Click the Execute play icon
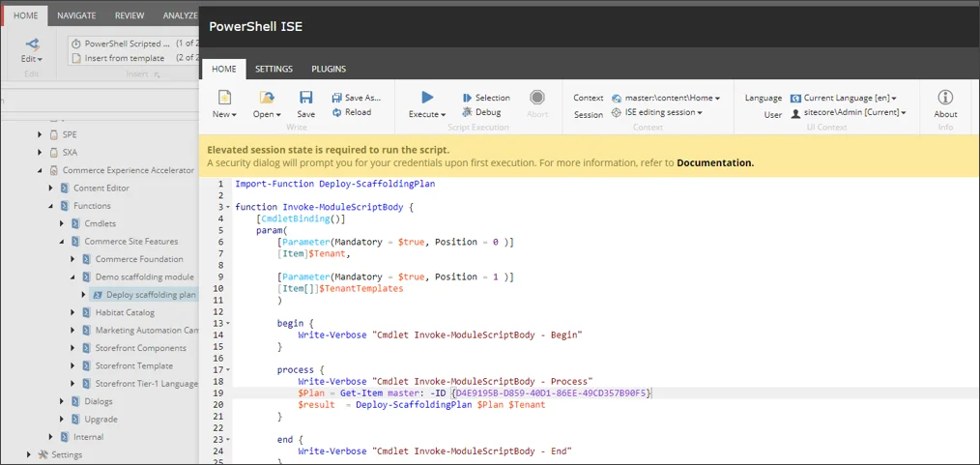The image size is (980, 465). click(427, 97)
